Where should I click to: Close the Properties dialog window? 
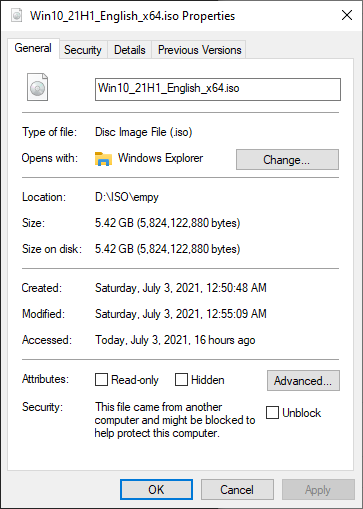click(347, 15)
